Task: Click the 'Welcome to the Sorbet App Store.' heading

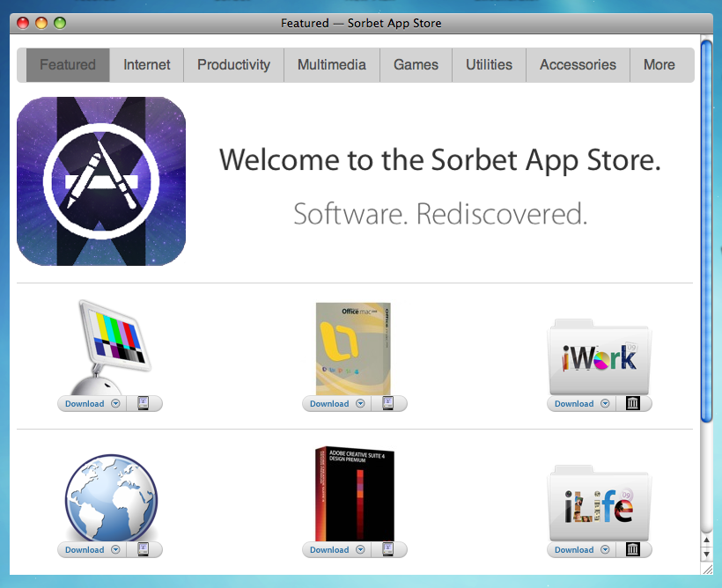Action: 440,160
